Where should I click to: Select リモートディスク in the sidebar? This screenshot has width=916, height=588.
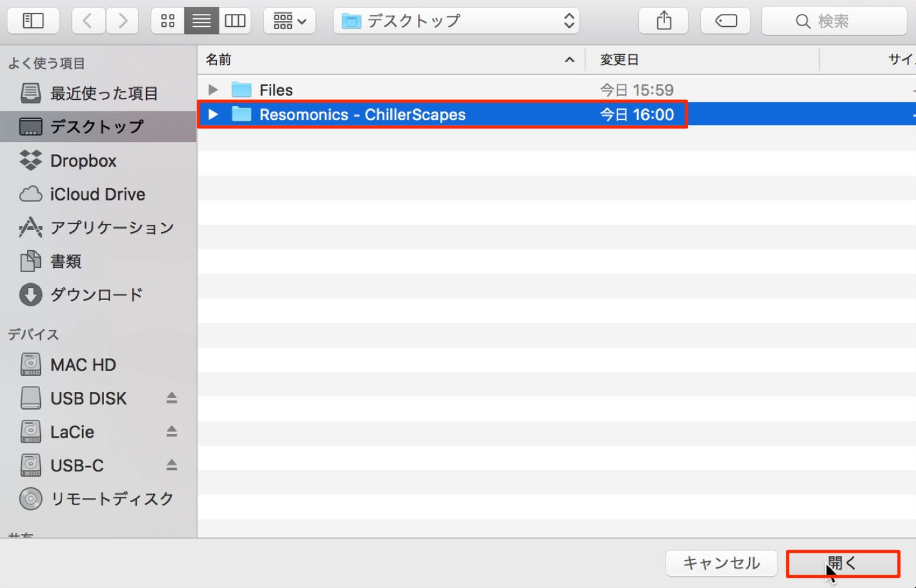coord(98,499)
